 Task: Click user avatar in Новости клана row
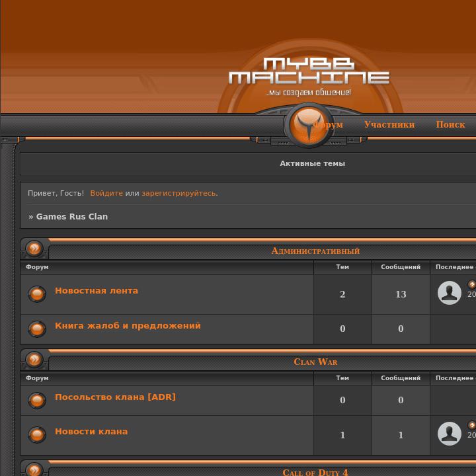(450, 434)
